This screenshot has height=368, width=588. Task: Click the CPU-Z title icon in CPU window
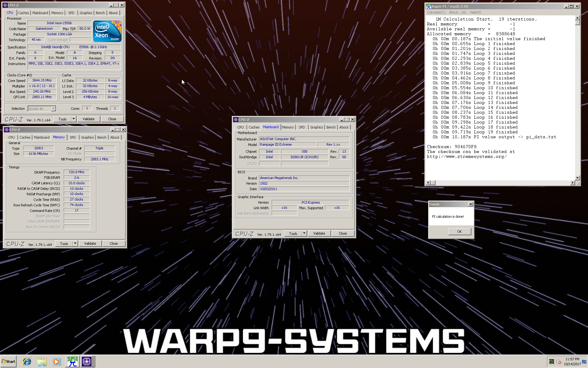pyautogui.click(x=5, y=5)
